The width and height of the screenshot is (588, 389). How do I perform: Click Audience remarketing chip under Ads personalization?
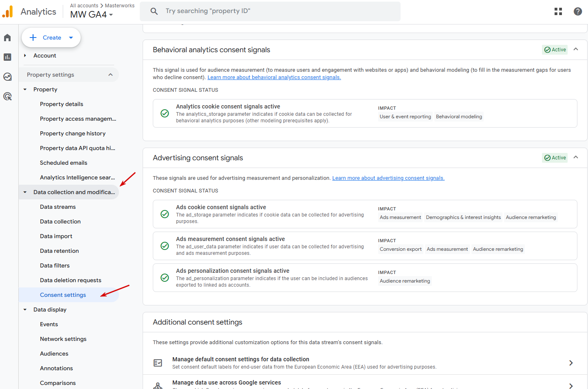pos(405,281)
